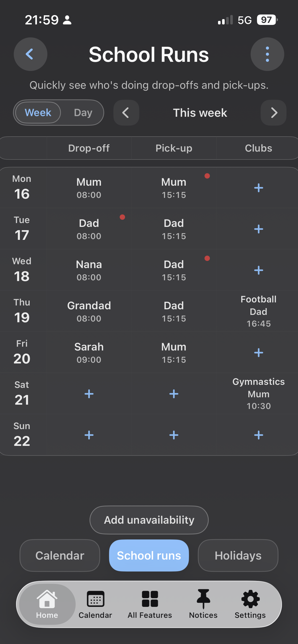Screen dimensions: 298x644
Task: Open Thursday Football club entry
Action: [259, 311]
